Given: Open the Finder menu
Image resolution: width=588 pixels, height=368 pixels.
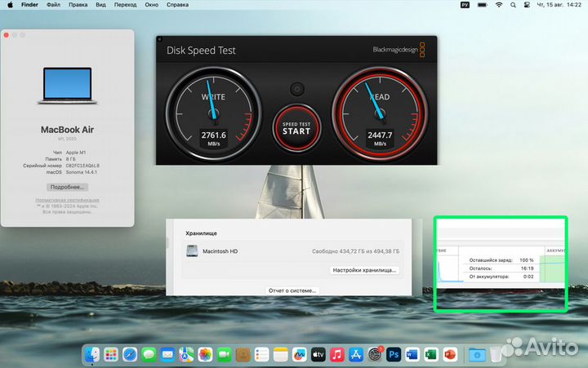Looking at the screenshot, I should coord(29,5).
